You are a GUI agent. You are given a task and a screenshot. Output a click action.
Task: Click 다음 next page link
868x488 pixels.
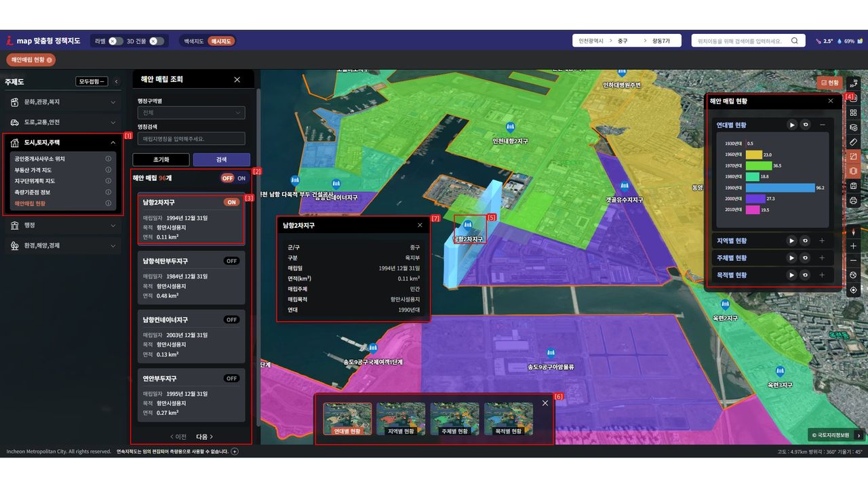205,436
